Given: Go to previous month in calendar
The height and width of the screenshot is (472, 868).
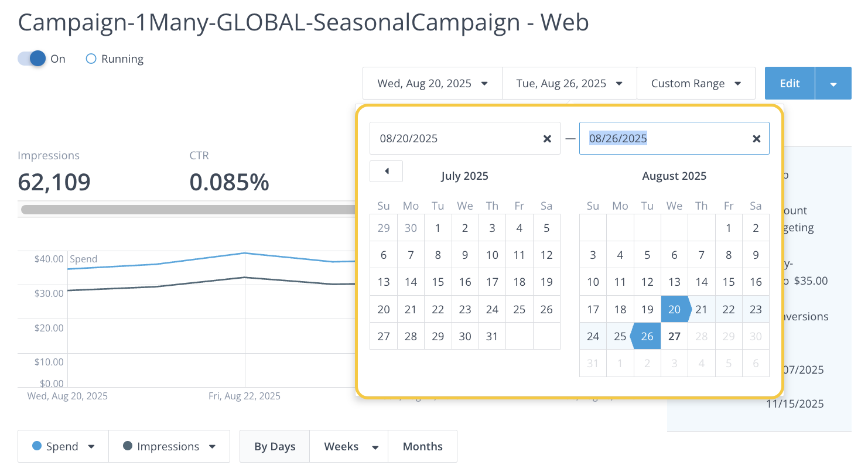Looking at the screenshot, I should point(387,171).
